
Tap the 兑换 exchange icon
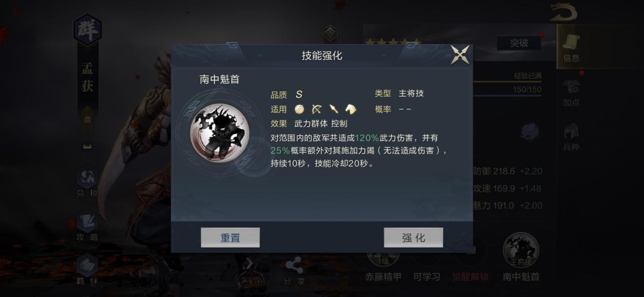(x=87, y=182)
